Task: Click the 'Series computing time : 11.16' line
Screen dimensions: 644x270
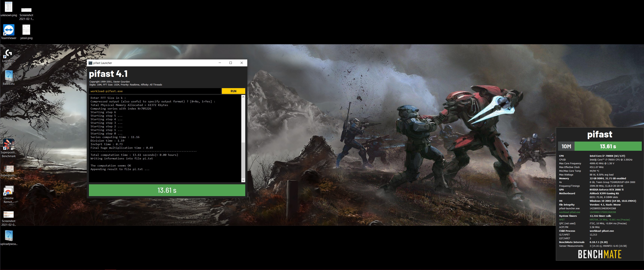Action: (115, 137)
